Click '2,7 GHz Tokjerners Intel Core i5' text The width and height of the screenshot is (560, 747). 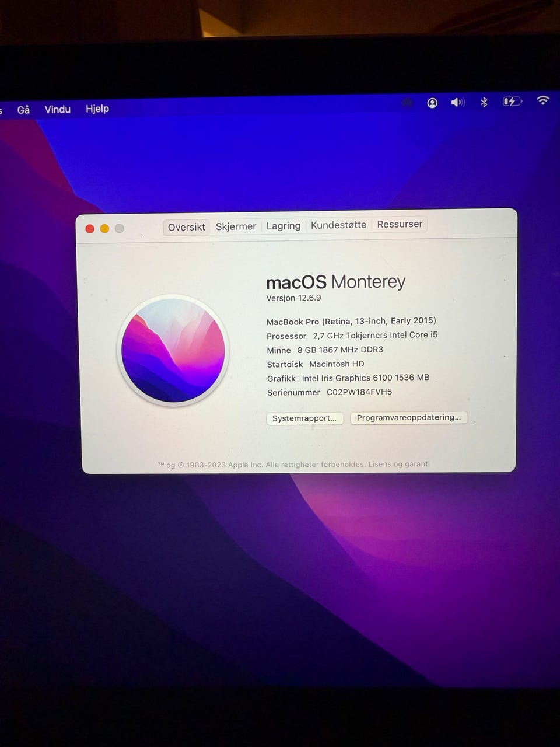click(x=375, y=336)
